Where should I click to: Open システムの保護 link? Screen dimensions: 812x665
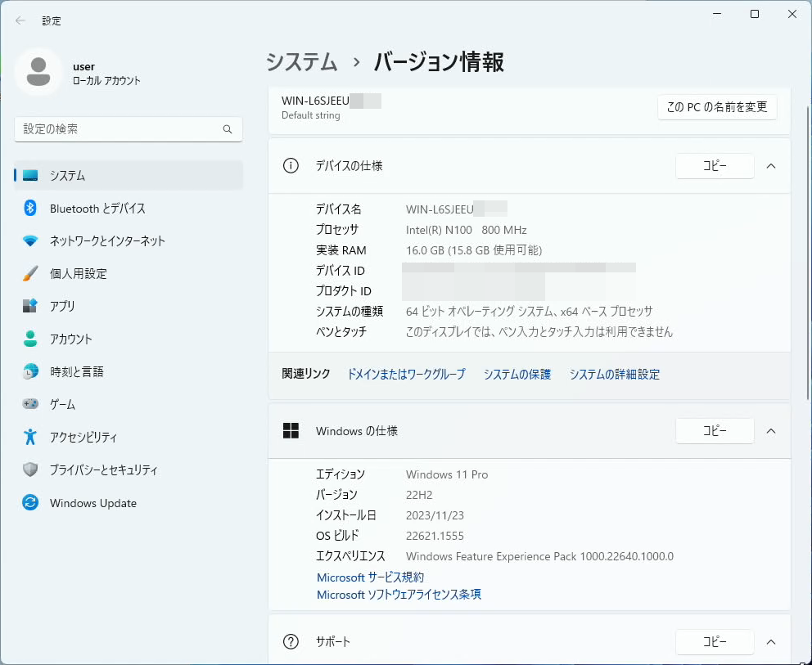(x=517, y=374)
